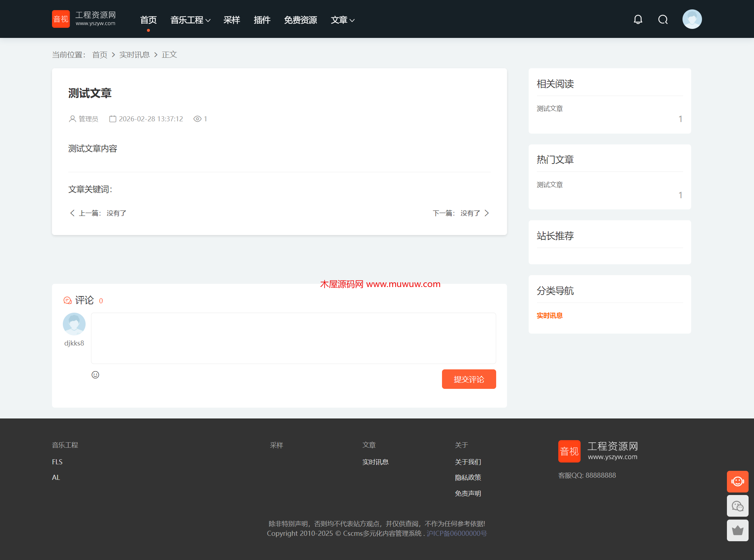The width and height of the screenshot is (754, 560).
Task: Click the emoji smiley icon
Action: 95,375
